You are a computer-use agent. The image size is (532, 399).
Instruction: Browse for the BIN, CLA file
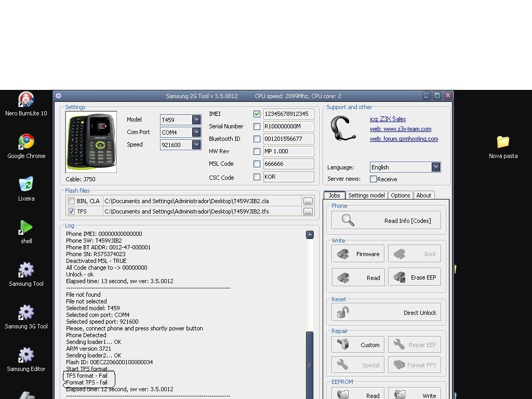click(x=308, y=201)
